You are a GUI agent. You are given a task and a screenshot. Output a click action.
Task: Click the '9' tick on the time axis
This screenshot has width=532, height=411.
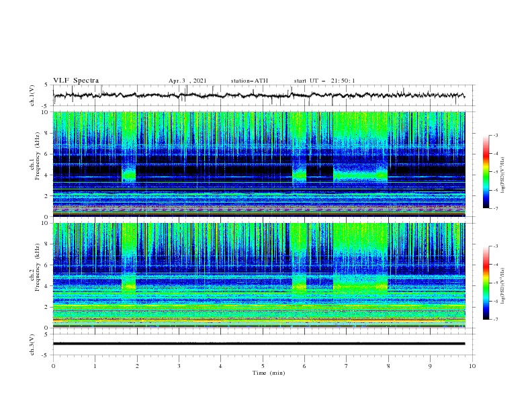point(430,366)
